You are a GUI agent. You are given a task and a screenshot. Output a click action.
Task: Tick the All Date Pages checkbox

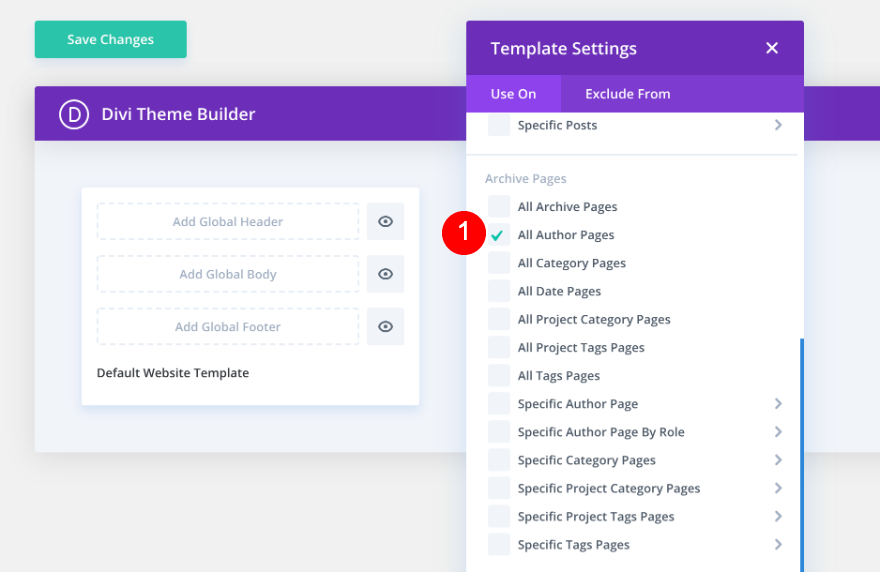tap(498, 291)
